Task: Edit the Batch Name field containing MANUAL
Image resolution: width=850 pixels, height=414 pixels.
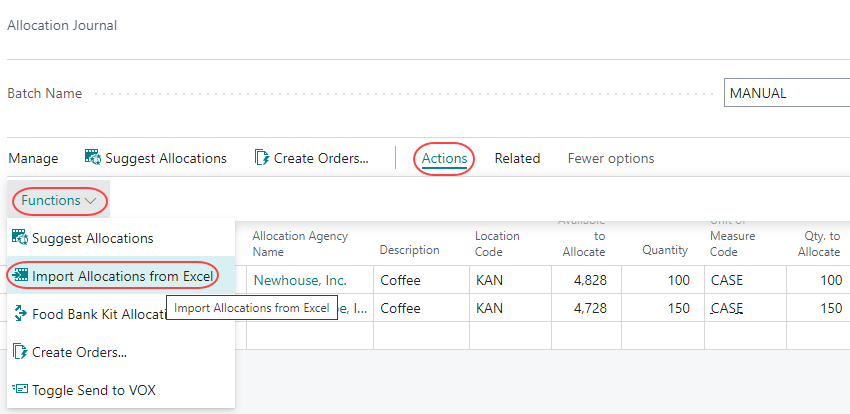Action: 785,93
